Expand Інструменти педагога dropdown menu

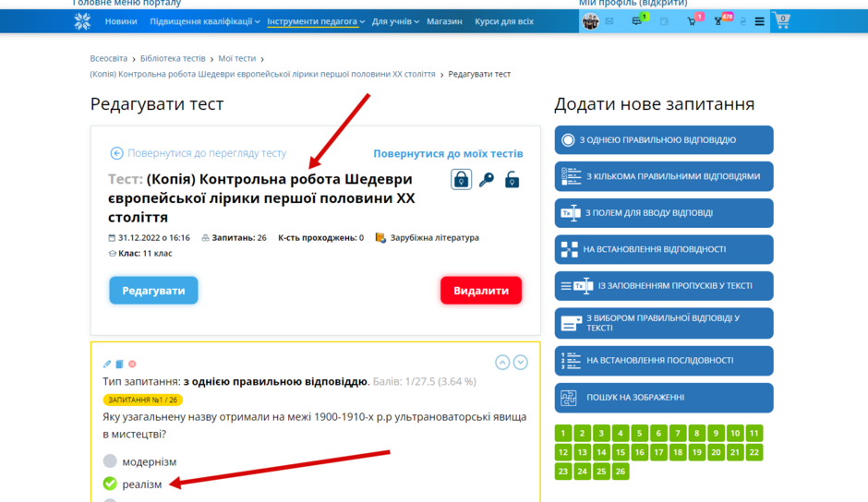coord(316,21)
